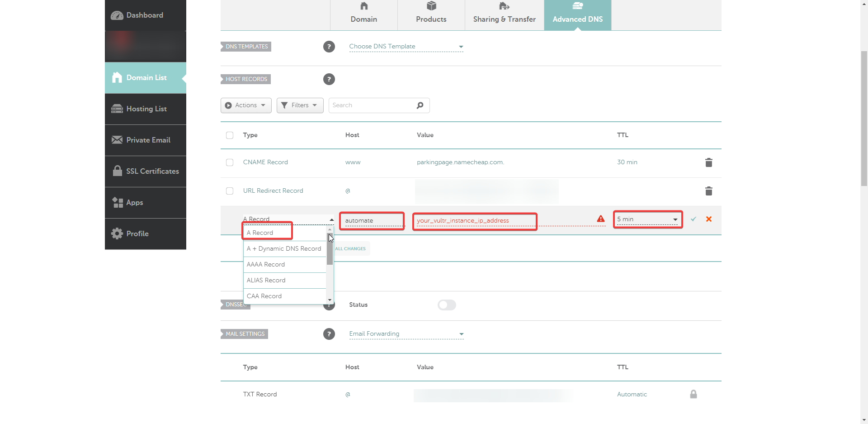Click DNS Templates help question icon
The width and height of the screenshot is (868, 424).
[x=329, y=47]
